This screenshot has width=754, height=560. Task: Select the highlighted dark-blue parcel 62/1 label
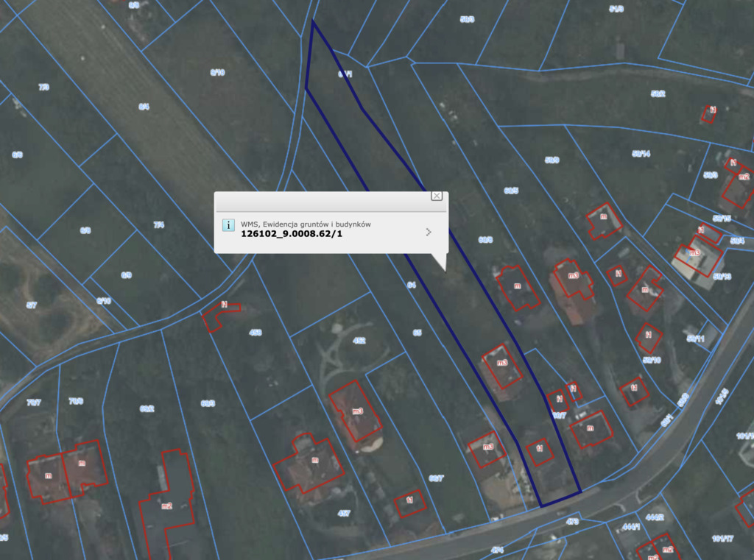tap(345, 74)
